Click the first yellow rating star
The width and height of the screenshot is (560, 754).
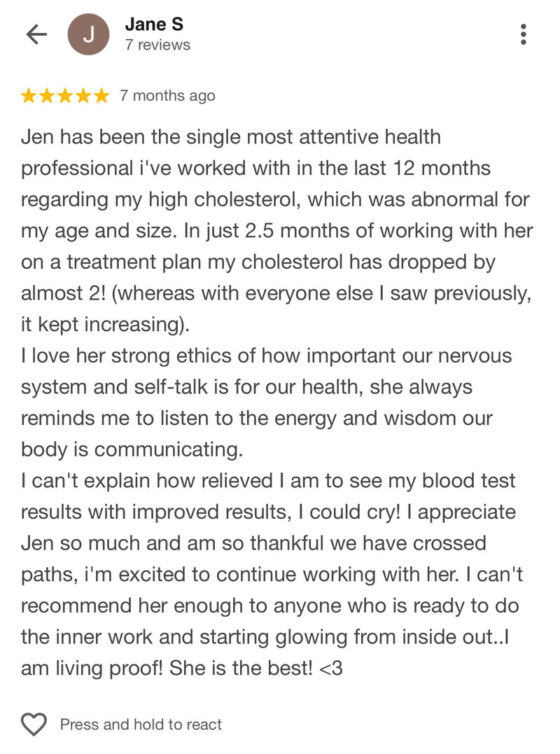[x=29, y=96]
